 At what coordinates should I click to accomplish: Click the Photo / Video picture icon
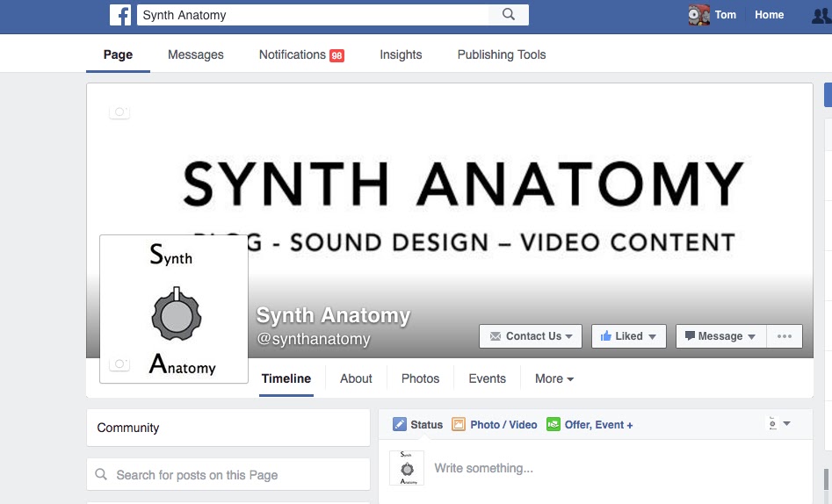point(459,424)
